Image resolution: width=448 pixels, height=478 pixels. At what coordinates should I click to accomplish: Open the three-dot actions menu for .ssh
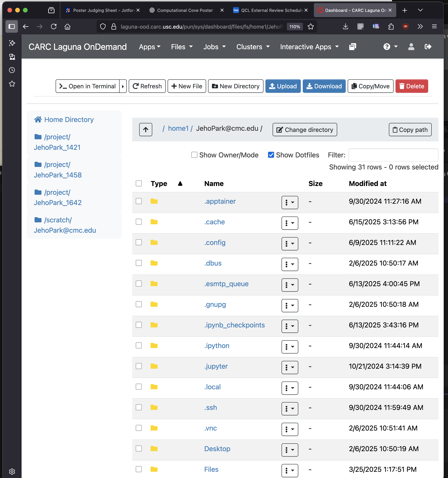pyautogui.click(x=290, y=409)
